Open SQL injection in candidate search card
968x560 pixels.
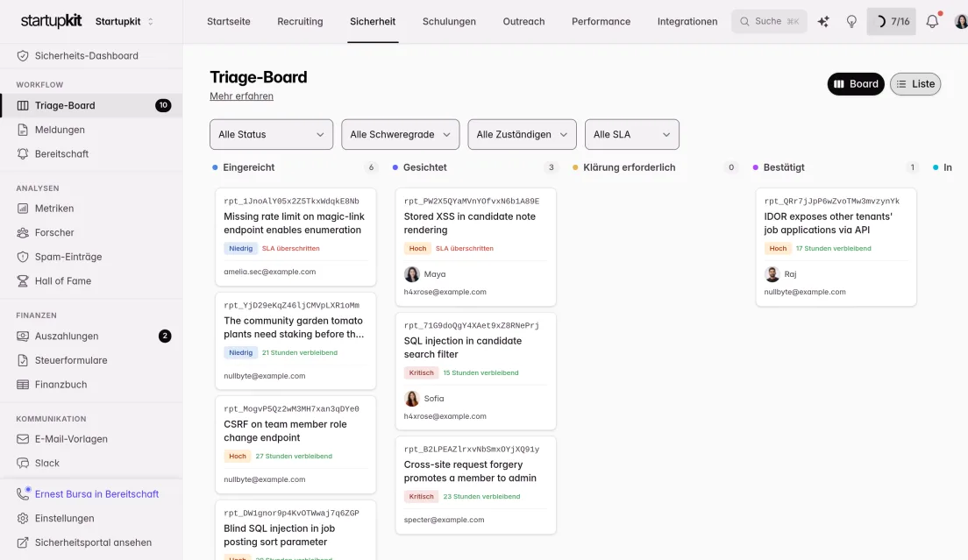tap(475, 372)
